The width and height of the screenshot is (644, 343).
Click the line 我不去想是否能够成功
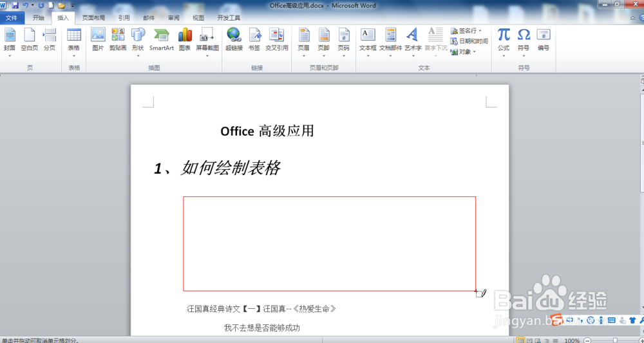pos(261,328)
